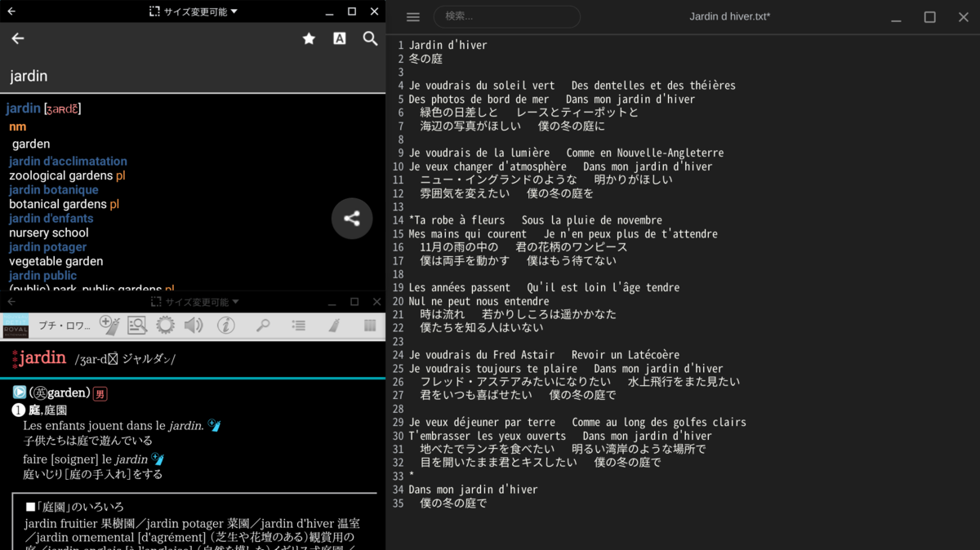Click editor line 34 'Dans mon jardin d'hiver'
Screen dimensions: 980x550
pyautogui.click(x=474, y=490)
